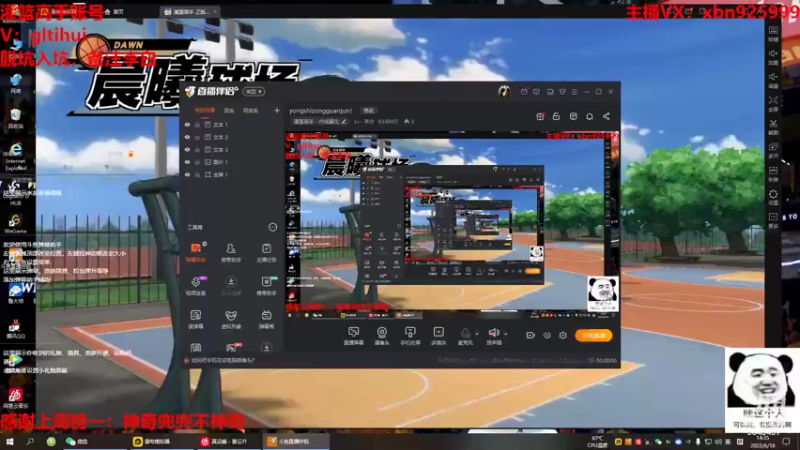The height and width of the screenshot is (450, 800).
Task: Toggle lock on 图片 1 source
Action: (197, 162)
